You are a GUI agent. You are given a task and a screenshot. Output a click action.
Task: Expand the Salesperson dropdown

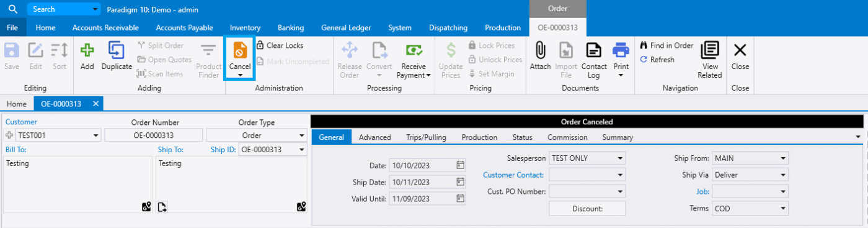(x=620, y=158)
